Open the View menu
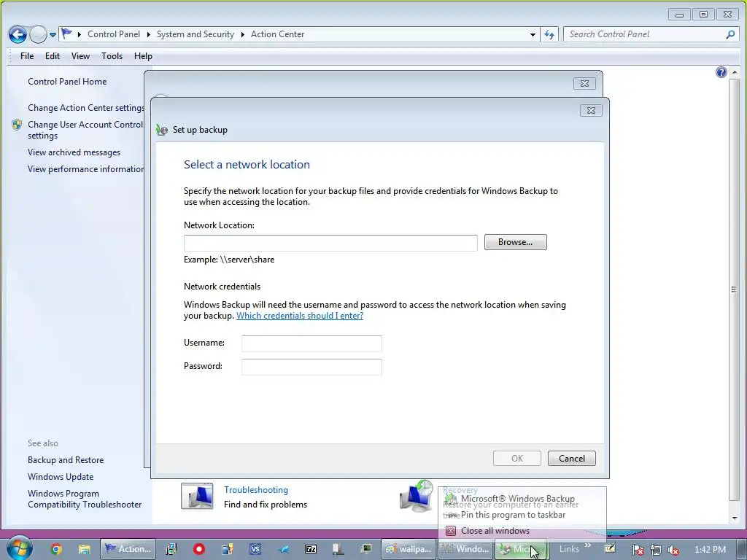The image size is (747, 560). pyautogui.click(x=80, y=56)
